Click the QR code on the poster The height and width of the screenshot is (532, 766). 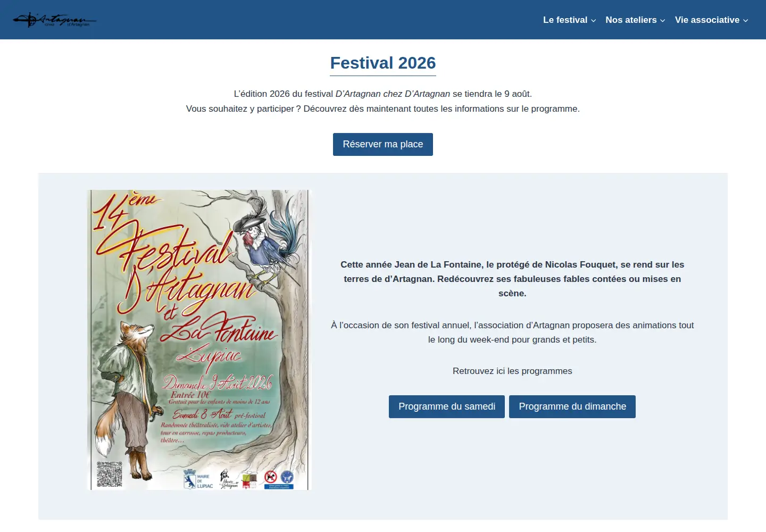pyautogui.click(x=110, y=474)
